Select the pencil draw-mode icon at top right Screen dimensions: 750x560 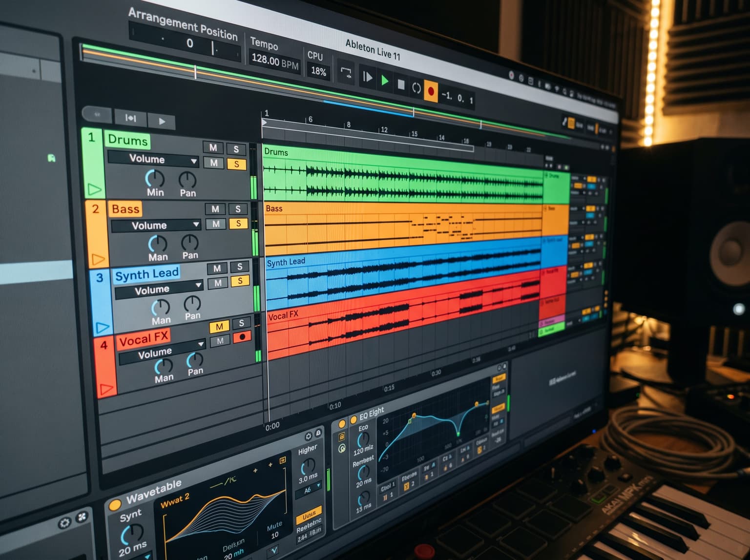coord(564,121)
